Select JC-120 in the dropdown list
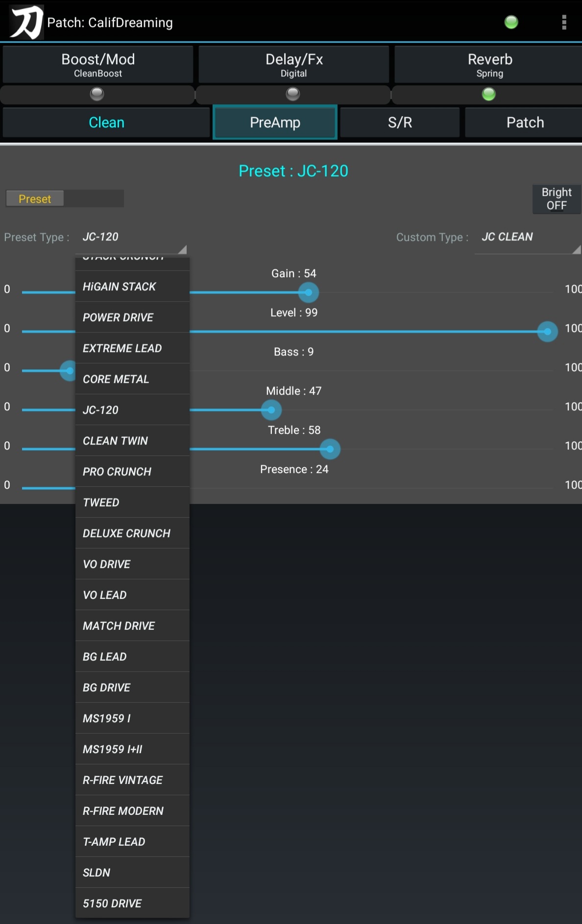Image resolution: width=582 pixels, height=924 pixels. [x=132, y=410]
